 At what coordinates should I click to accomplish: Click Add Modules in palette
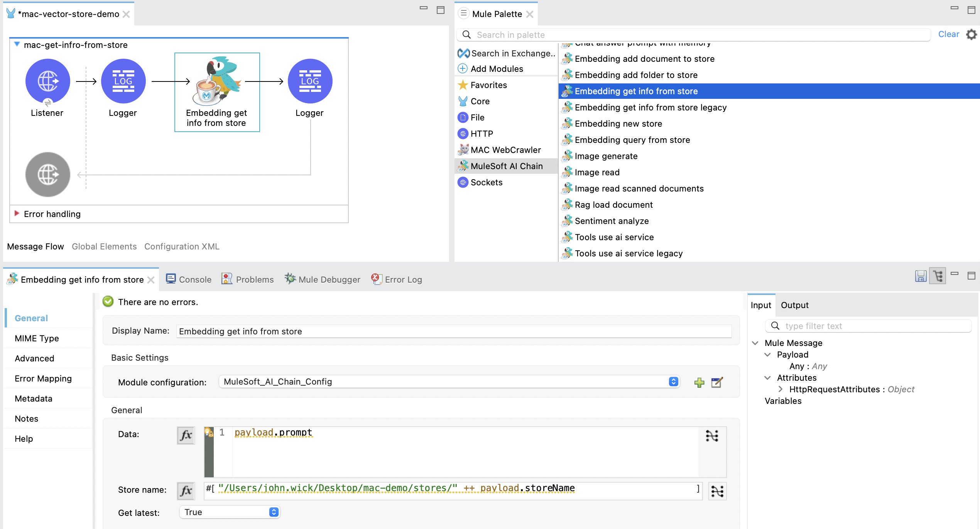tap(490, 69)
